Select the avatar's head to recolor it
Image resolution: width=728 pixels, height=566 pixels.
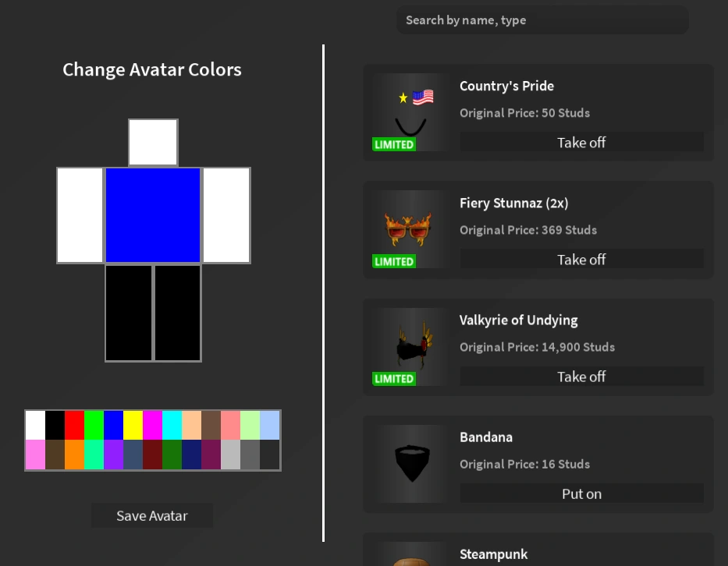pos(152,142)
